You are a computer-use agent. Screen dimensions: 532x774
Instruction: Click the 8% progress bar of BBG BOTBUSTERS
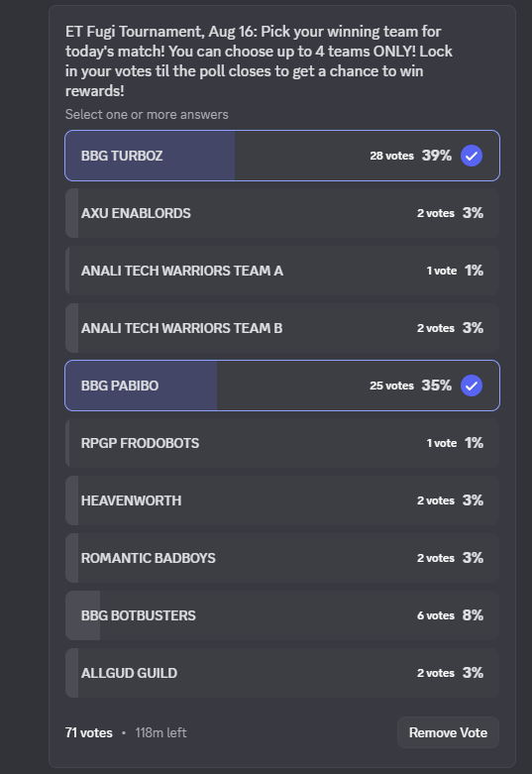pos(83,615)
